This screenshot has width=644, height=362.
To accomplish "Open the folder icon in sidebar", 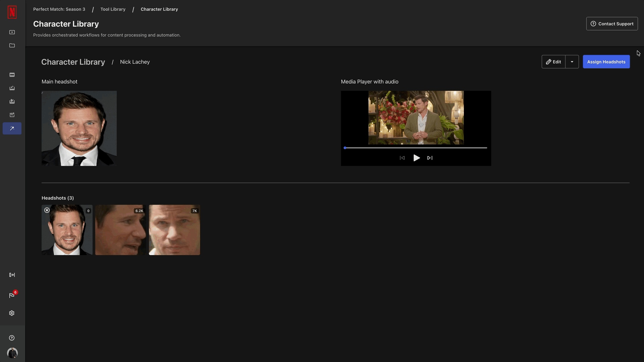I will tap(12, 46).
